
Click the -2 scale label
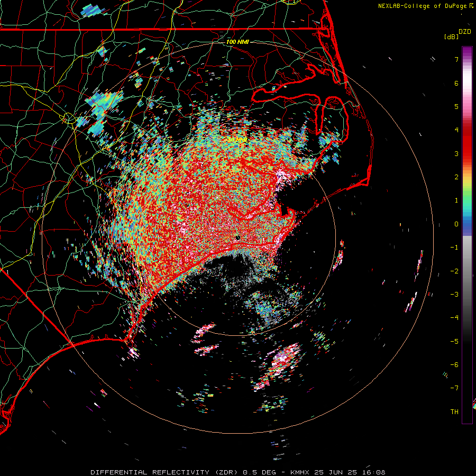(454, 271)
